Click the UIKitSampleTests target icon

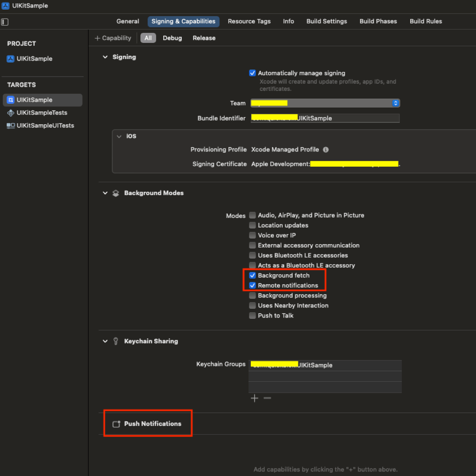(10, 113)
